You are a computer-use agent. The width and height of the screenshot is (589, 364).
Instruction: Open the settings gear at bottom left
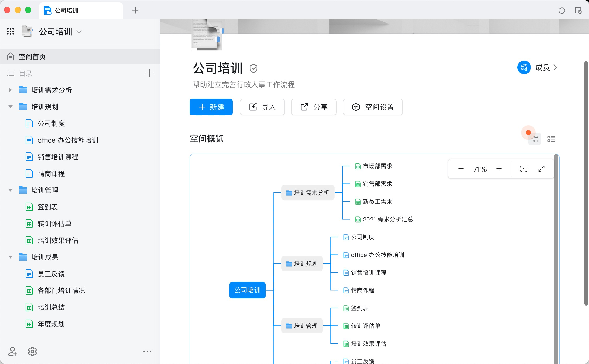(x=32, y=351)
